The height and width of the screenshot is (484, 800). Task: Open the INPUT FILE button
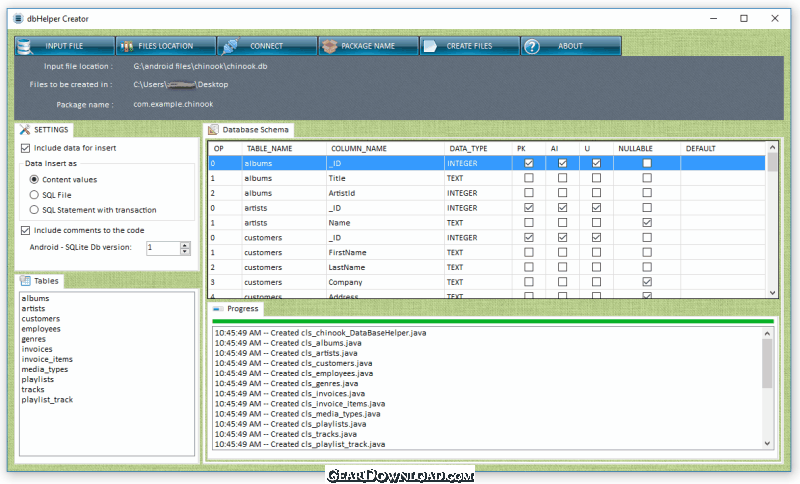tap(64, 46)
